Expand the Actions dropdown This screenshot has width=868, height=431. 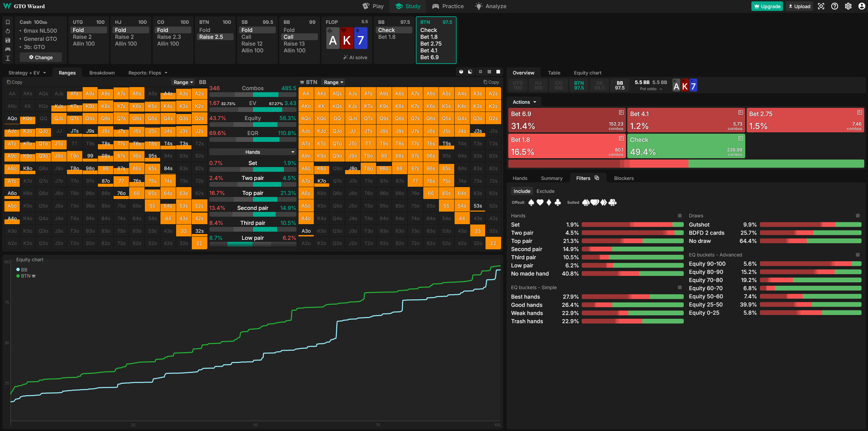524,102
